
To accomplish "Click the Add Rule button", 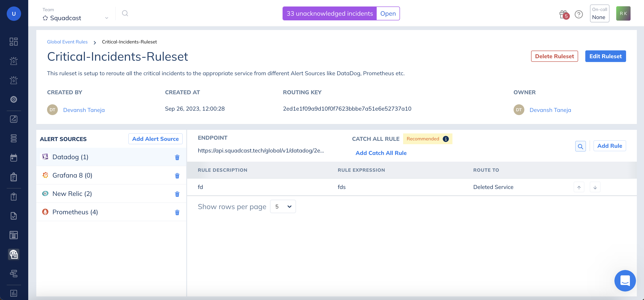I will [610, 146].
